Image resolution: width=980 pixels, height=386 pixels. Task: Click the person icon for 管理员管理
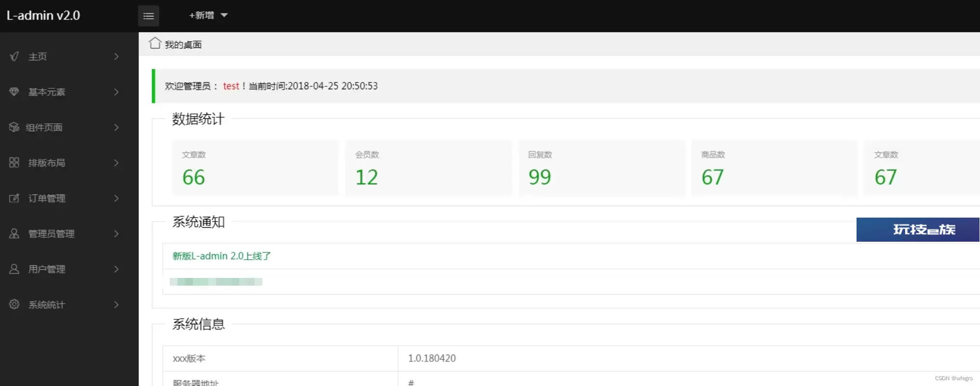[x=14, y=234]
